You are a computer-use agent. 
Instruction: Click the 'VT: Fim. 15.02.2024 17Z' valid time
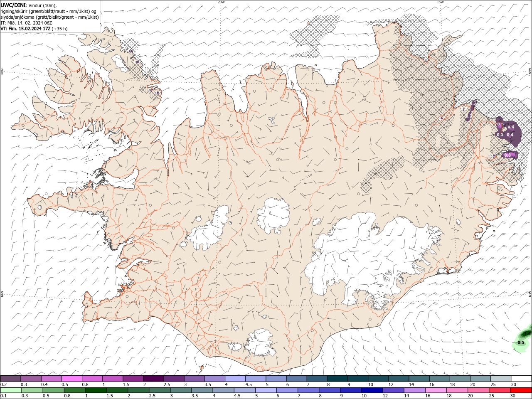click(25, 29)
